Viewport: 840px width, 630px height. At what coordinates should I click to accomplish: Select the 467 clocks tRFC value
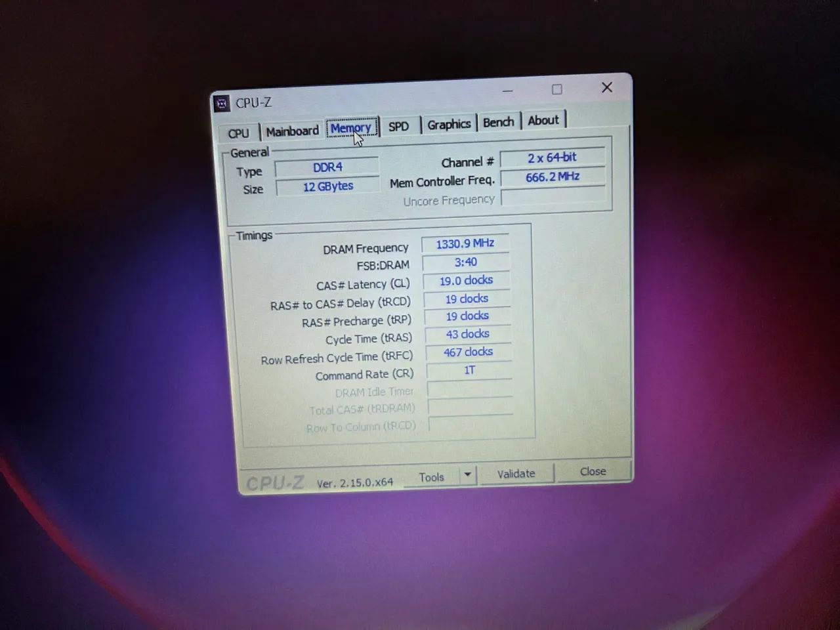click(x=469, y=352)
